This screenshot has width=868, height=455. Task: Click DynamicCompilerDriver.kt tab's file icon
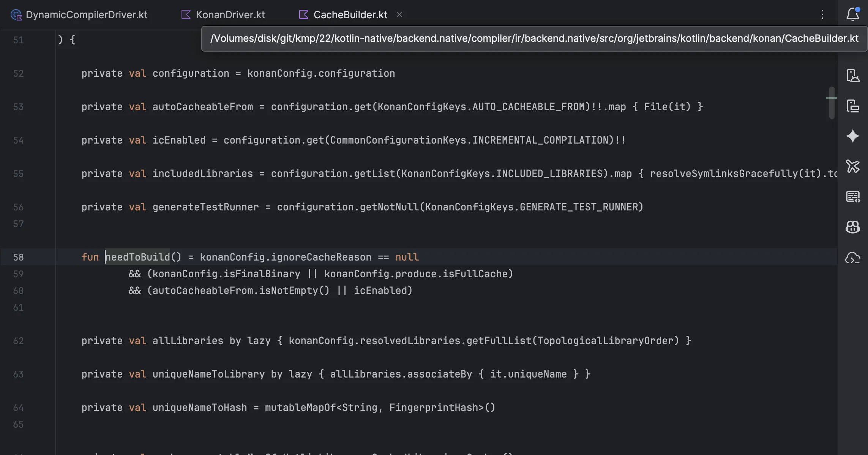16,14
